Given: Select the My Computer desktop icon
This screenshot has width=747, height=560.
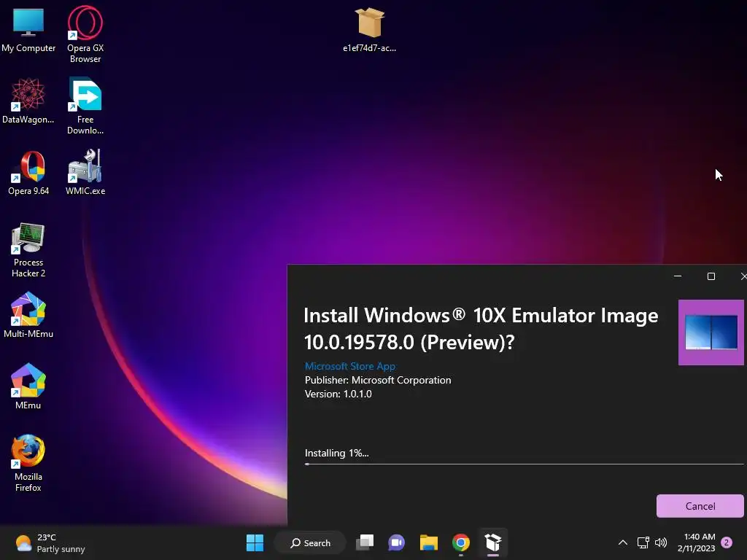Looking at the screenshot, I should [28, 29].
